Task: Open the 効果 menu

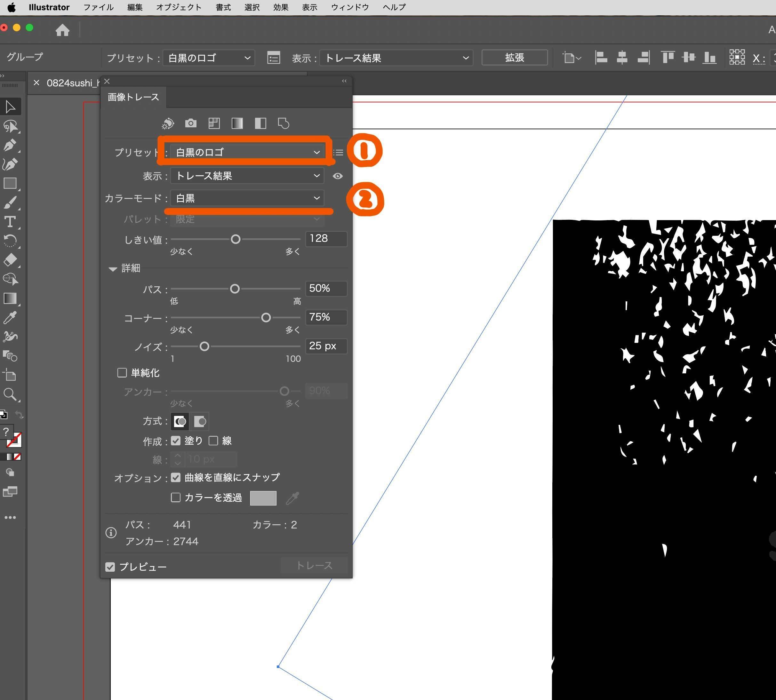Action: [x=281, y=7]
